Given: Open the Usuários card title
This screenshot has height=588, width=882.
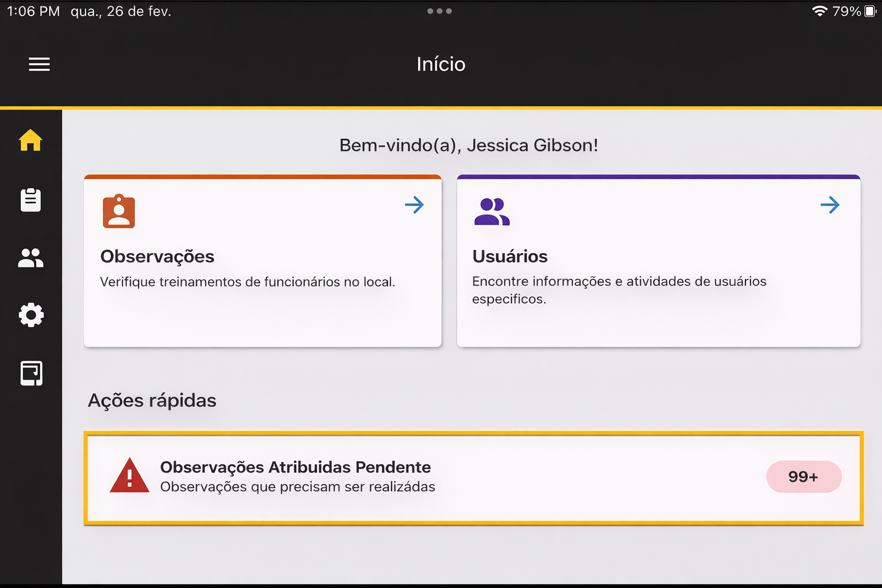Looking at the screenshot, I should click(x=510, y=257).
